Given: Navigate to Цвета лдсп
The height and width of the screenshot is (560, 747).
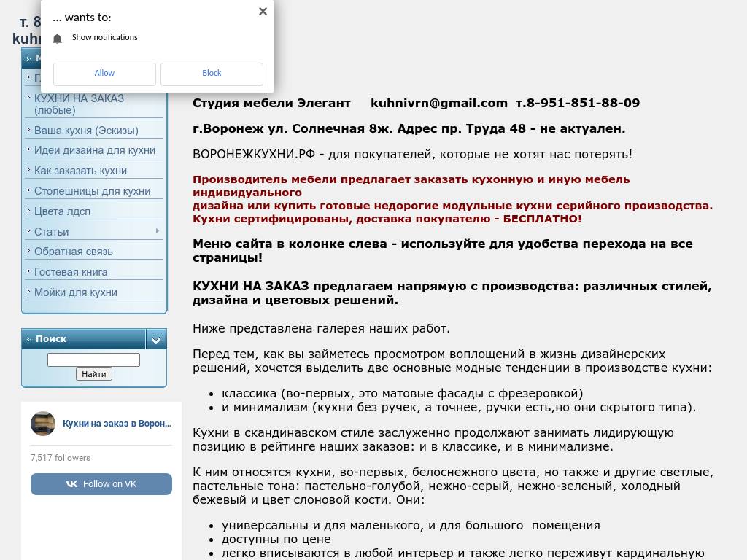Looking at the screenshot, I should [62, 211].
